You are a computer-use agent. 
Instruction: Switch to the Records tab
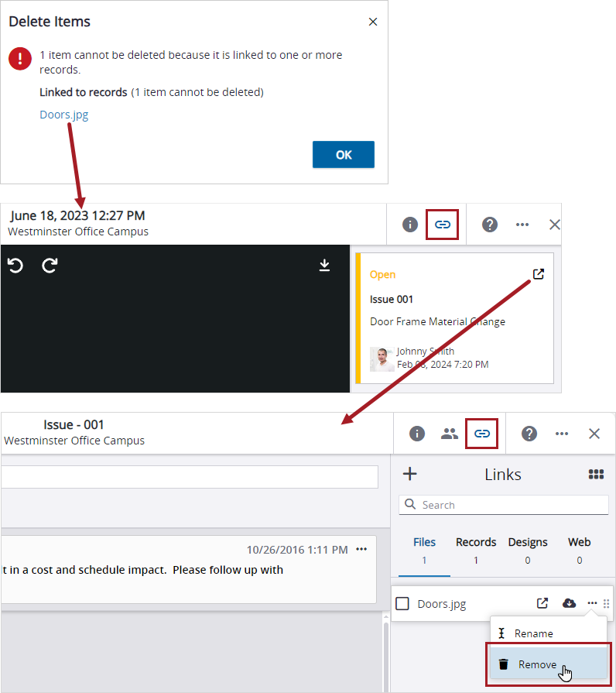pos(476,550)
